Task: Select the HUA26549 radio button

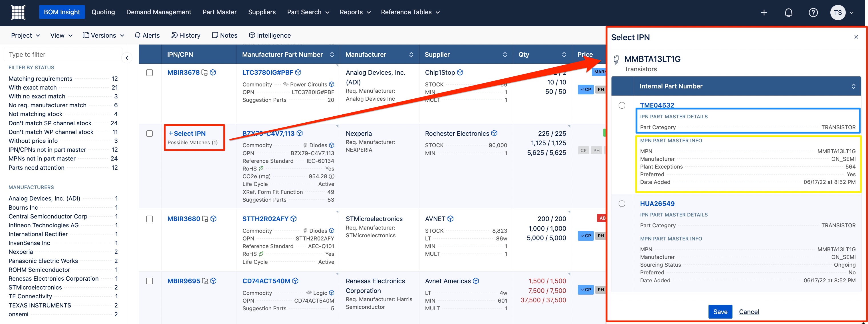Action: click(622, 203)
